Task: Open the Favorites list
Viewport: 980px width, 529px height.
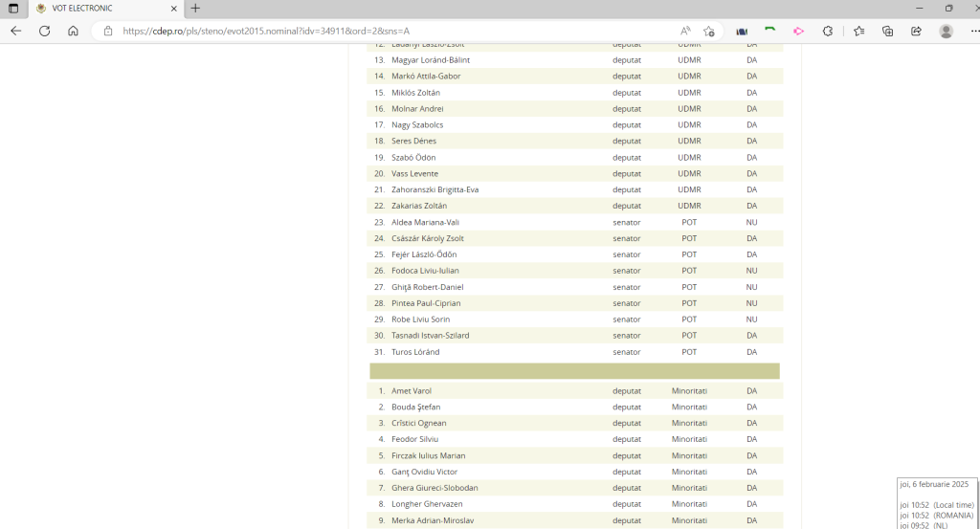Action: click(859, 31)
